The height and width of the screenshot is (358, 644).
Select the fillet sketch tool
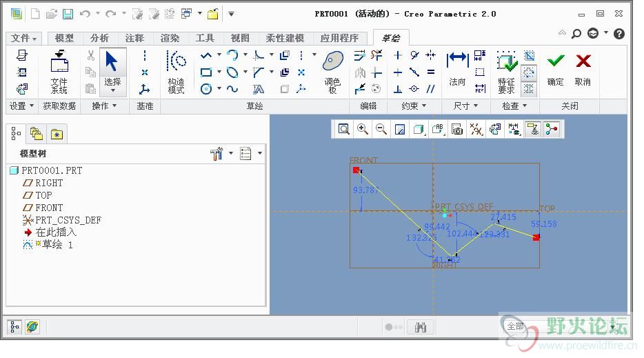259,55
